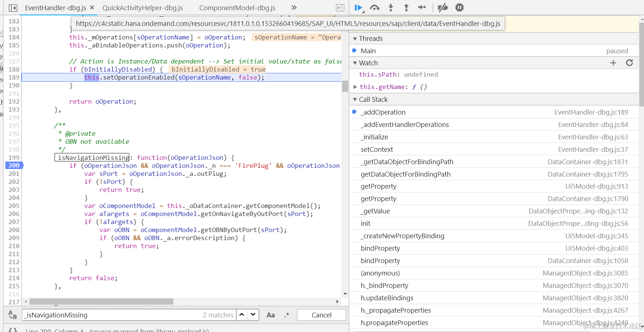This screenshot has height=332, width=644.
Task: Open the _addEventHandlerOperations stack frame
Action: click(494, 124)
